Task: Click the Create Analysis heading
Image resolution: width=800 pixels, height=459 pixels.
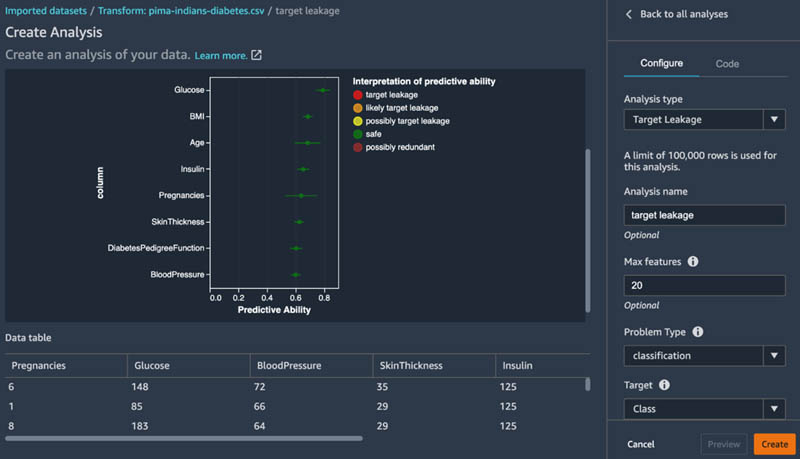Action: (54, 32)
